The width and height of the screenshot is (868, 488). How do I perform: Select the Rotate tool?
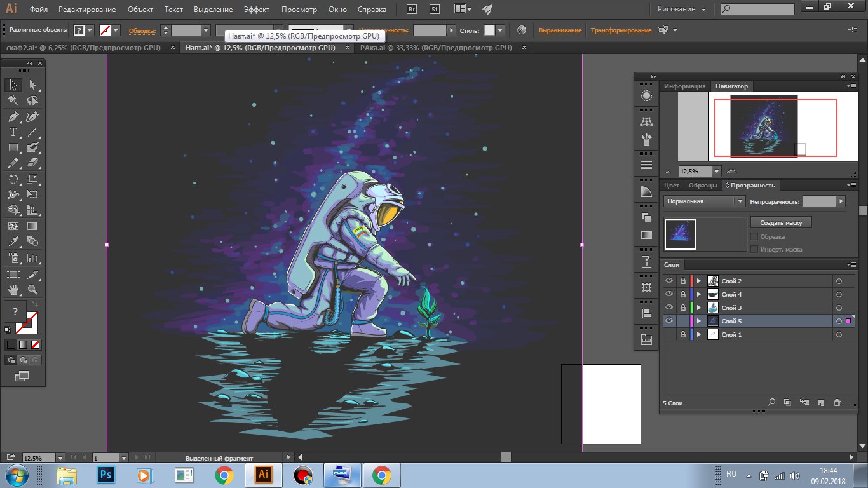tap(13, 179)
